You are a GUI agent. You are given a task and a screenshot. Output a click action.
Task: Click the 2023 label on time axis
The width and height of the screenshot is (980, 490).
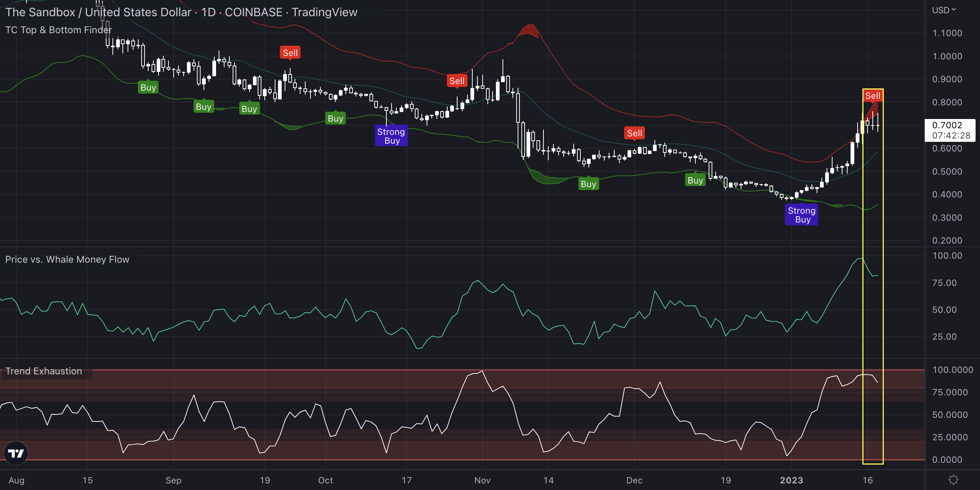(792, 480)
